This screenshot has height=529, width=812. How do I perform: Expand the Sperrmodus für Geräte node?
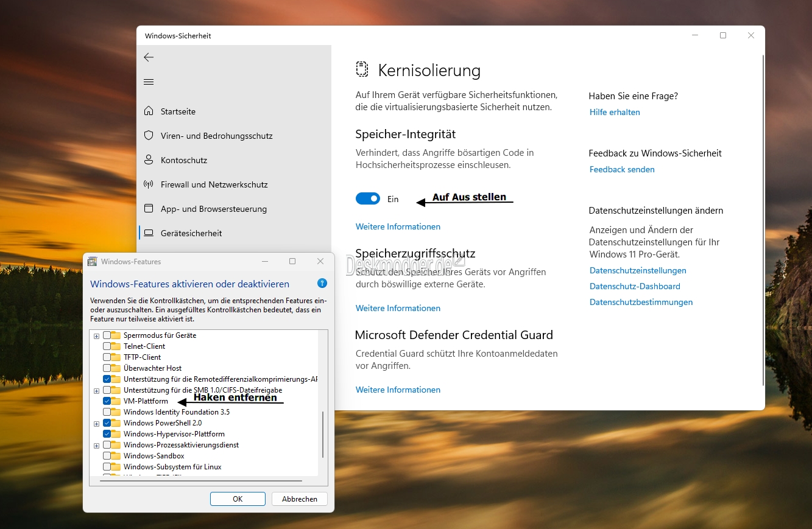pyautogui.click(x=96, y=335)
